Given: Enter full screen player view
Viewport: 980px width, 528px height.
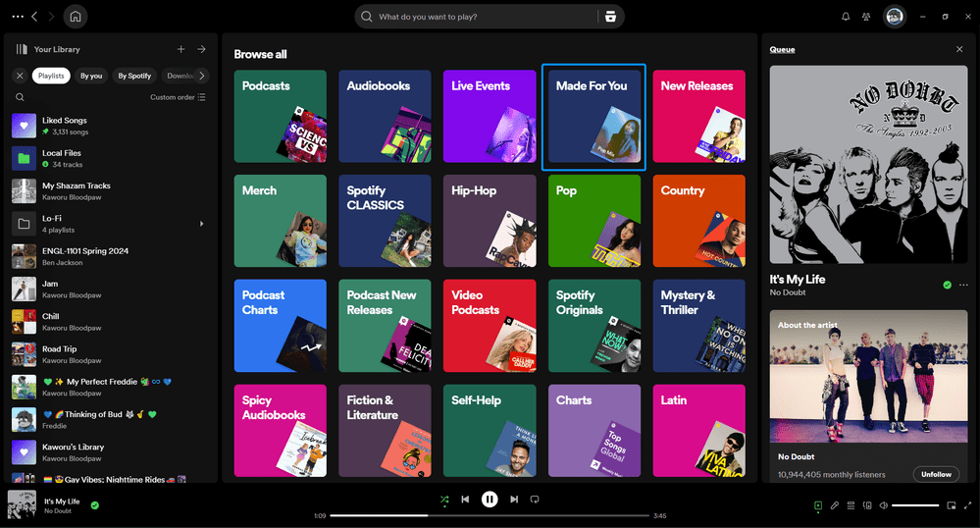Looking at the screenshot, I should click(967, 505).
